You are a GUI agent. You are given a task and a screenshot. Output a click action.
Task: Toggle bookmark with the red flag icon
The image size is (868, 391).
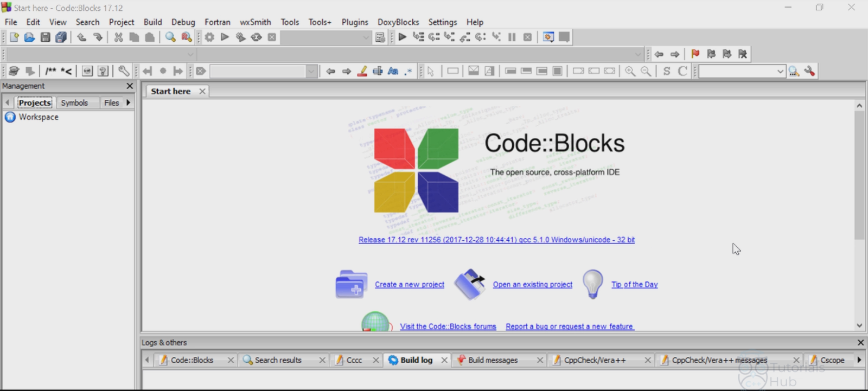(695, 54)
